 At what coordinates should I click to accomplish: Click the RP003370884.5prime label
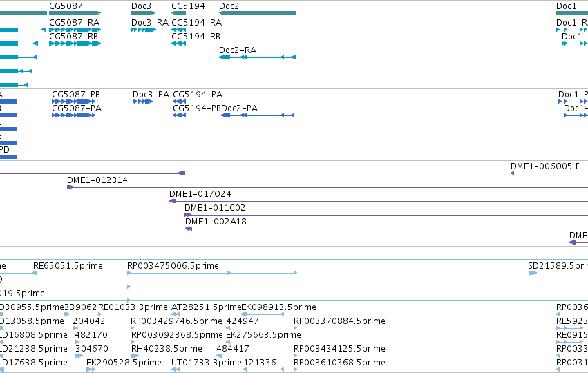339,321
